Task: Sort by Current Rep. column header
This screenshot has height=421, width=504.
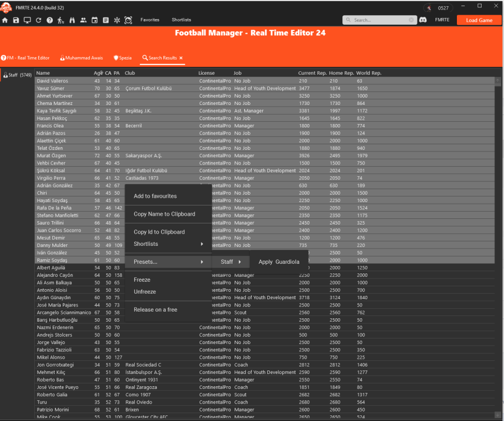Action: click(312, 73)
